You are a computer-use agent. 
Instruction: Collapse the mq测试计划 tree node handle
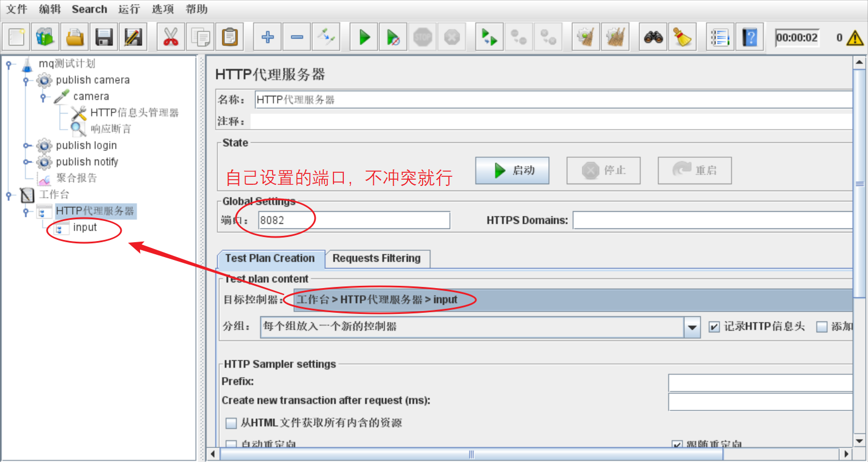[x=9, y=64]
